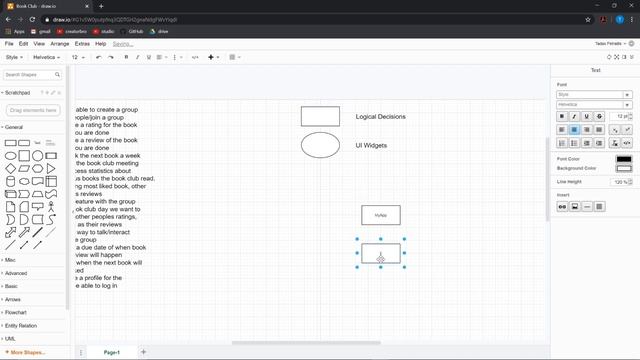Screen dimensions: 640x360
Task: Choose the diamond shape in shapes panel
Action: pyautogui.click(x=11, y=168)
